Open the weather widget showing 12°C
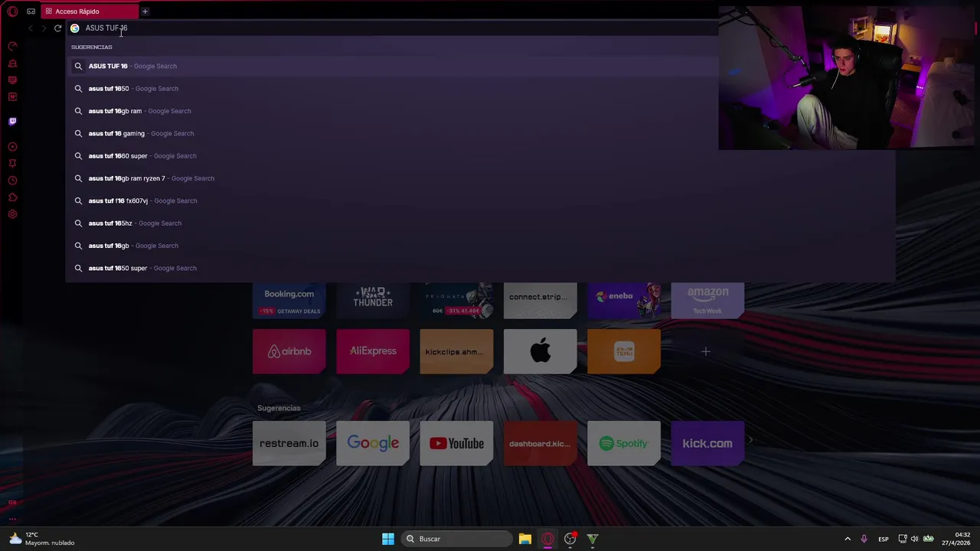Viewport: 980px width, 551px height. [x=42, y=539]
